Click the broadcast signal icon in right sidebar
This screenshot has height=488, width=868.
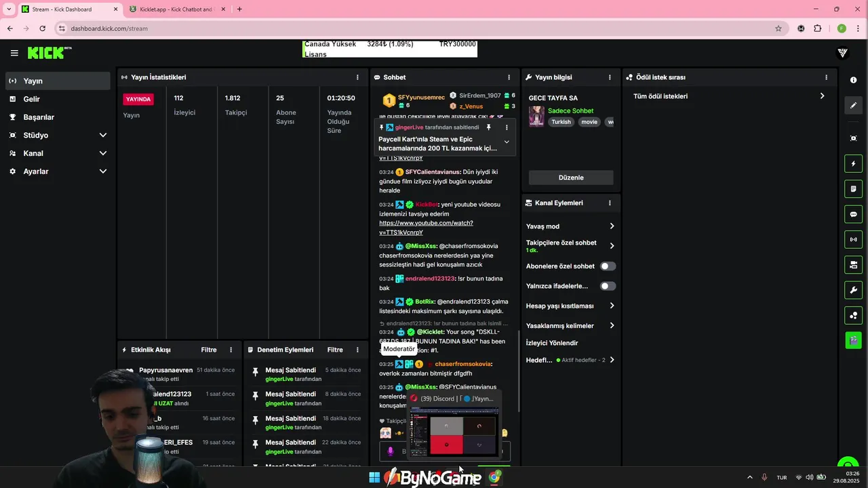point(853,239)
